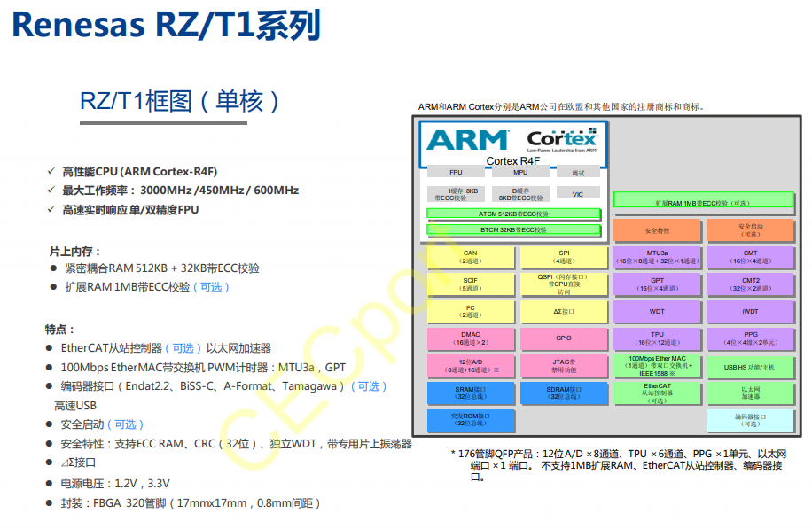Click the 'D缓存 8KB带ECC校验' block

click(520, 194)
